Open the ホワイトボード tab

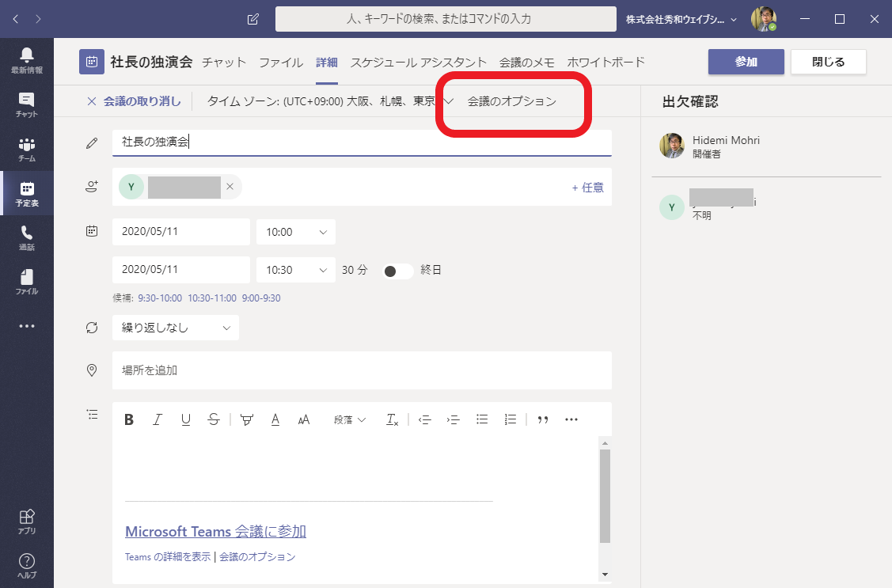(606, 62)
